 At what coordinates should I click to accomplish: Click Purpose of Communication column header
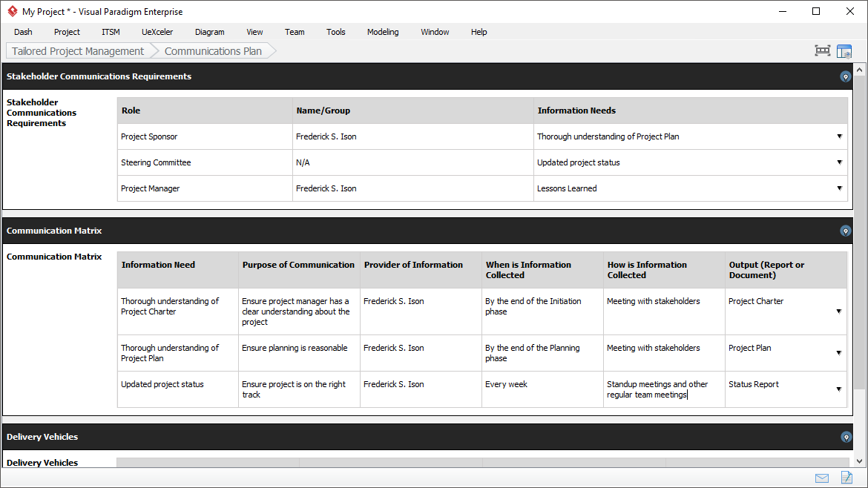click(x=300, y=270)
